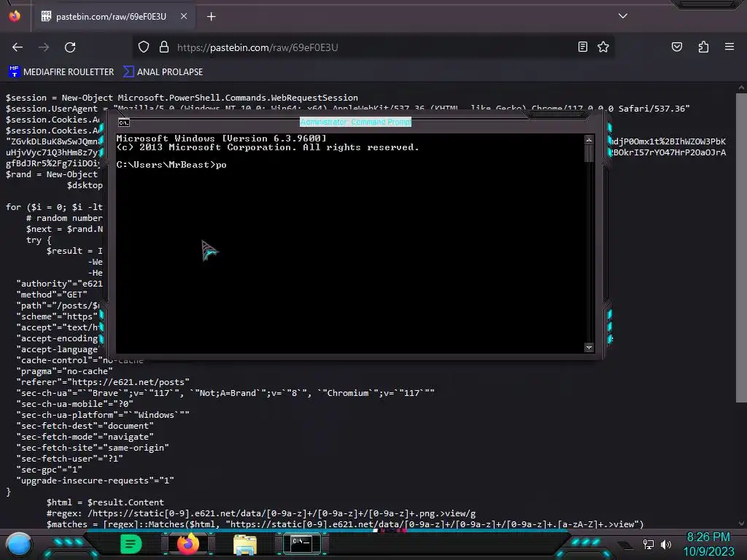Screen dimensions: 747x560
Task: Reload the current page
Action: click(70, 47)
